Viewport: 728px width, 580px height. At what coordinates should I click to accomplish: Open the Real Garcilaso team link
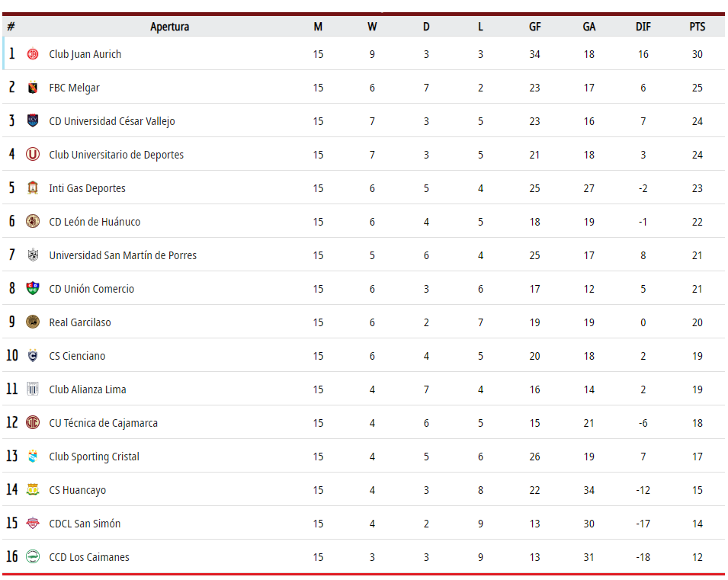click(80, 322)
